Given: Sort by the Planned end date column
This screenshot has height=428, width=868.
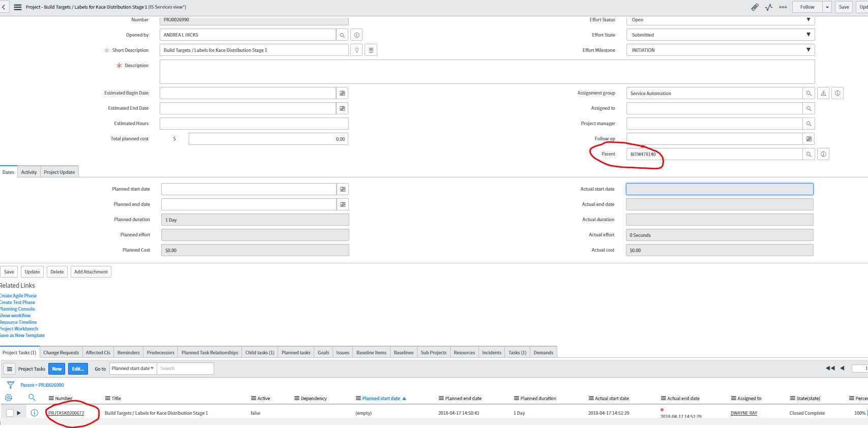Looking at the screenshot, I should point(463,399).
